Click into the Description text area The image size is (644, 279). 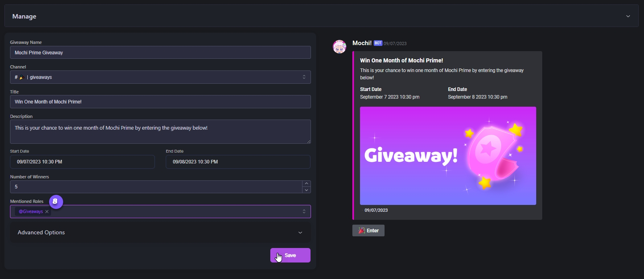(160, 132)
